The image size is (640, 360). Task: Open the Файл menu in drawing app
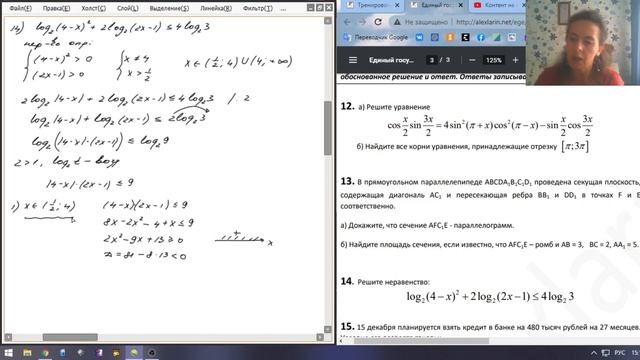click(20, 8)
